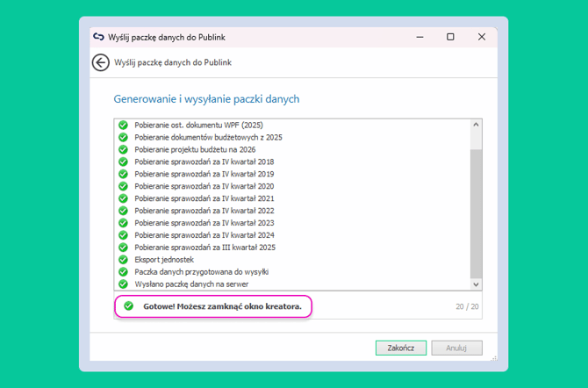588x388 pixels.
Task: Click the '20 / 20' progress counter
Action: click(x=467, y=306)
